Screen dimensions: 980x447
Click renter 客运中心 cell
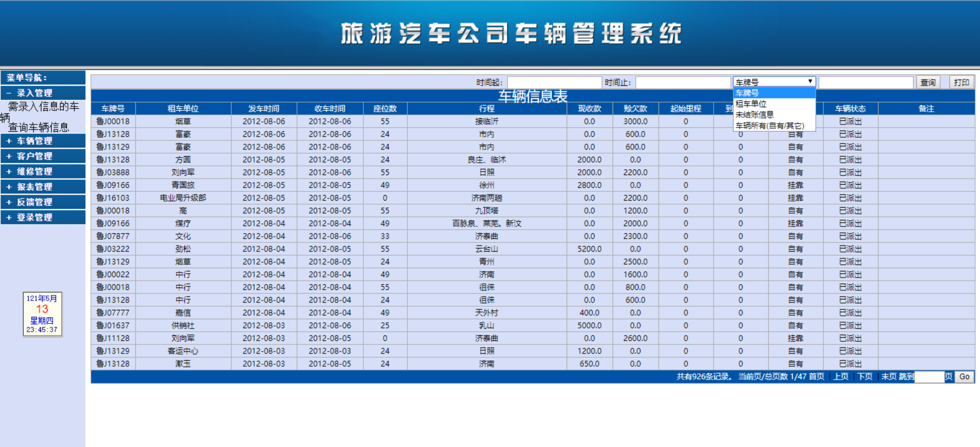[x=183, y=351]
